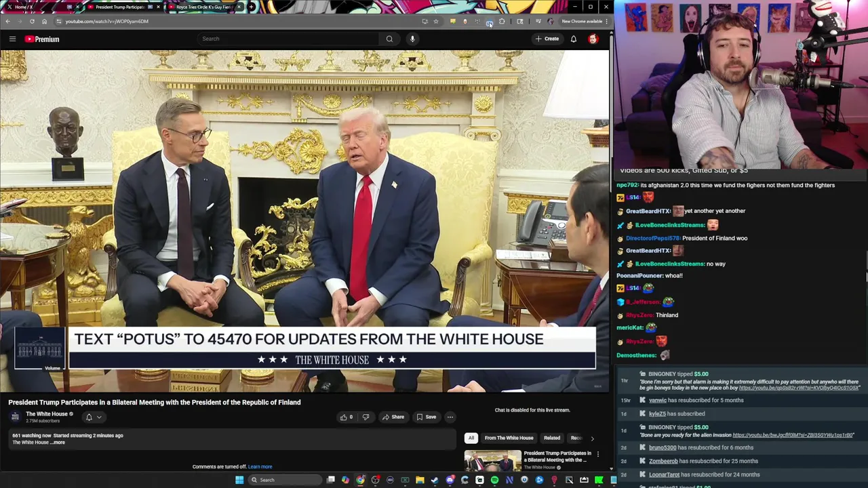Bookmark this page with star icon

pos(436,21)
